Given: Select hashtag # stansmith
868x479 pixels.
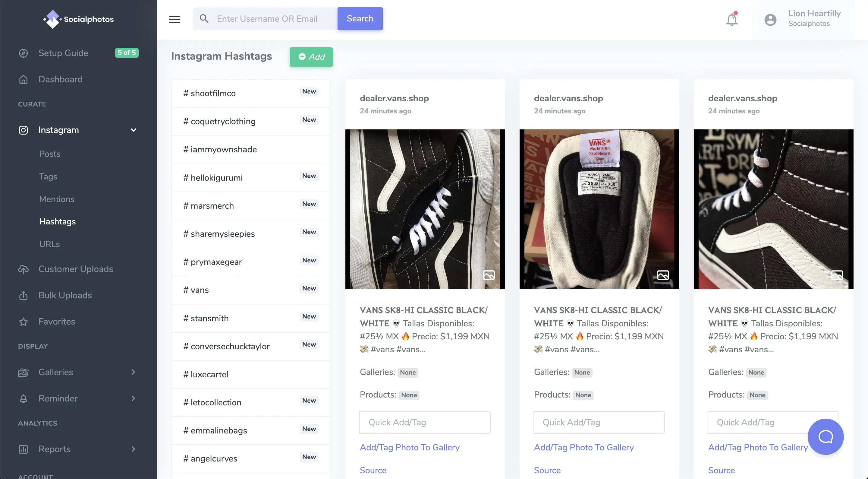Looking at the screenshot, I should (x=251, y=318).
